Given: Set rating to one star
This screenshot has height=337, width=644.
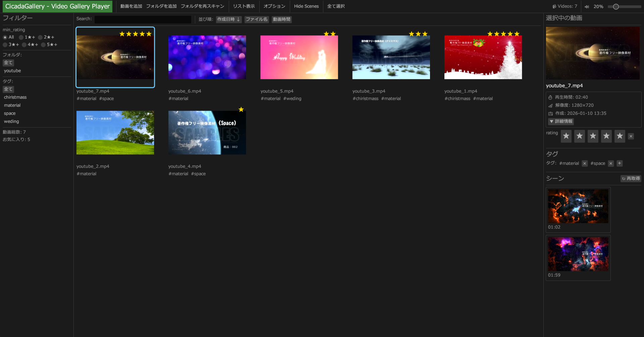Looking at the screenshot, I should pos(566,136).
